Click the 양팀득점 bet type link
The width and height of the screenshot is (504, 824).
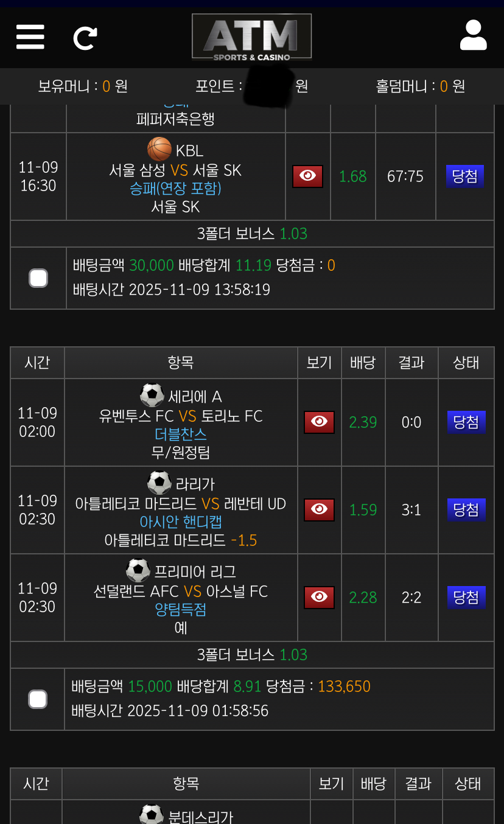coord(181,610)
